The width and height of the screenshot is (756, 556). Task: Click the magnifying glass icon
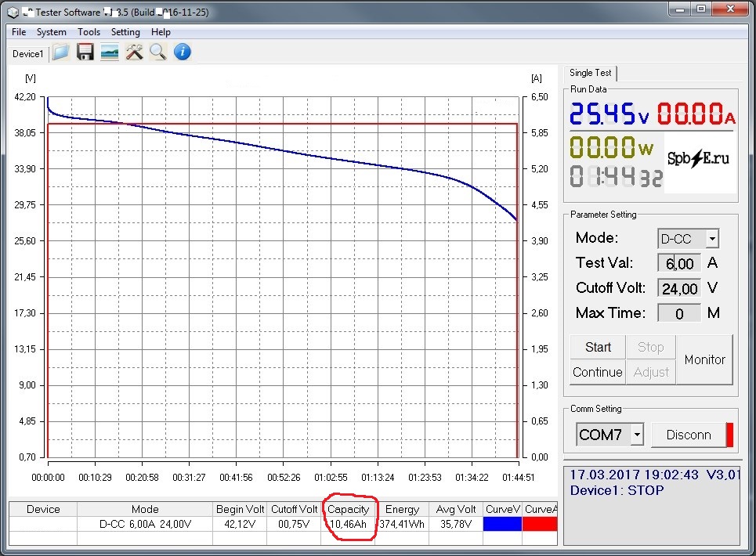pos(158,52)
